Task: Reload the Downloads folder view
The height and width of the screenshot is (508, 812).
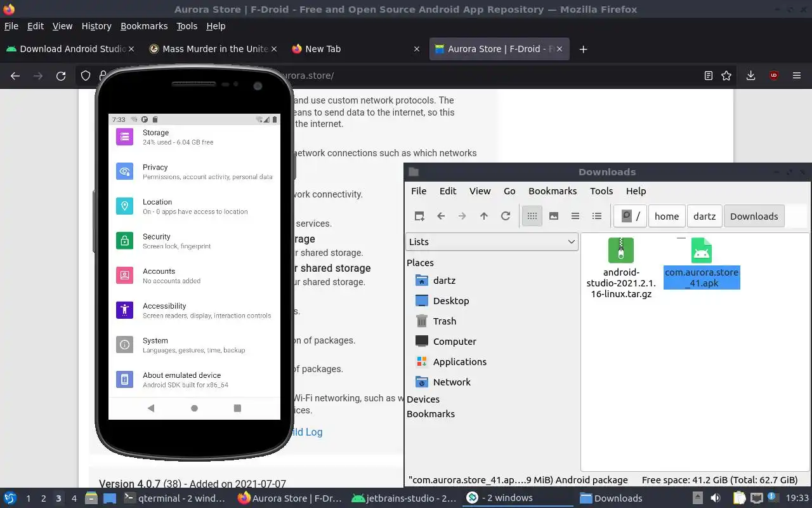Action: tap(506, 216)
